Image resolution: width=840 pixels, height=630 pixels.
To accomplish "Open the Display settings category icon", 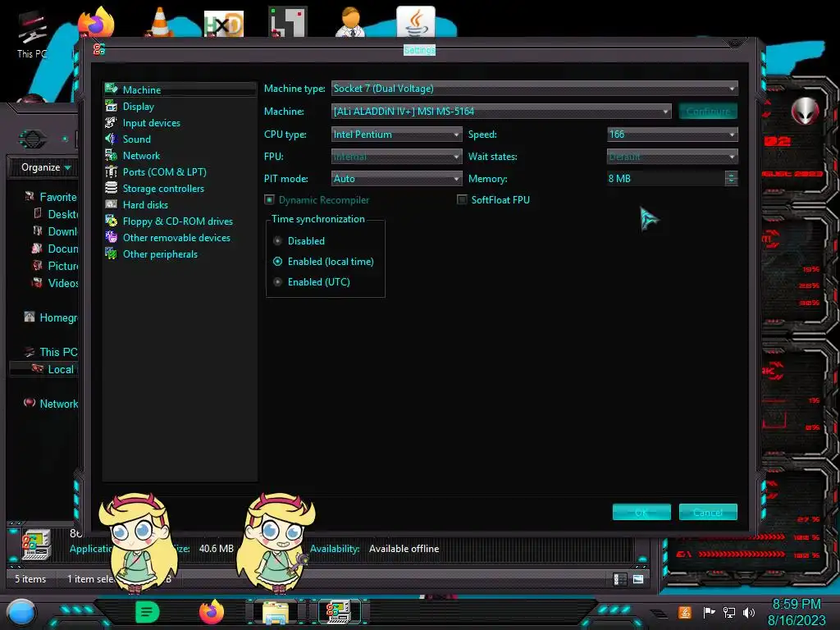I will [112, 106].
